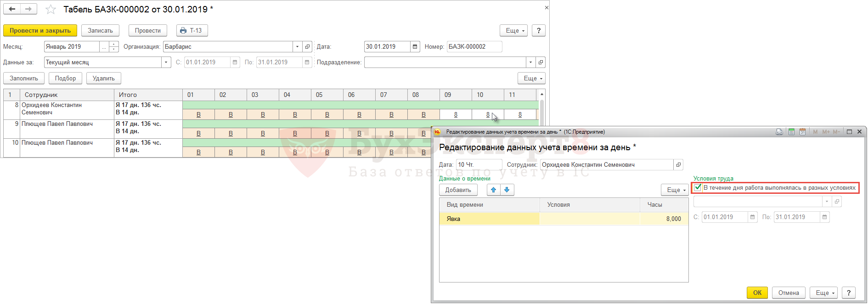Open employee card icon next to Сотрудник field

[678, 165]
